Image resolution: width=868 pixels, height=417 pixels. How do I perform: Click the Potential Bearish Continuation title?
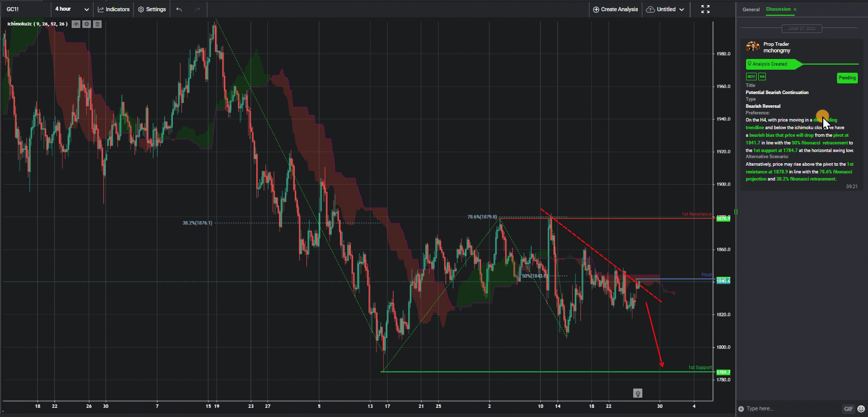point(777,93)
